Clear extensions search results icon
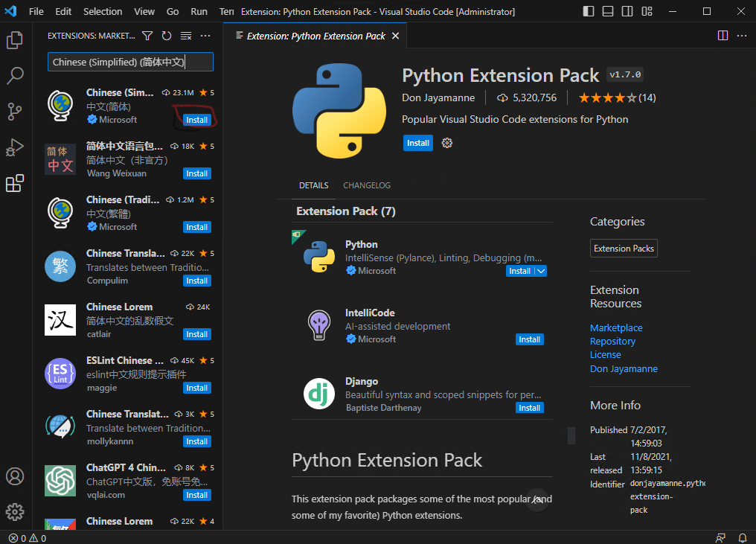The height and width of the screenshot is (544, 756). click(186, 36)
